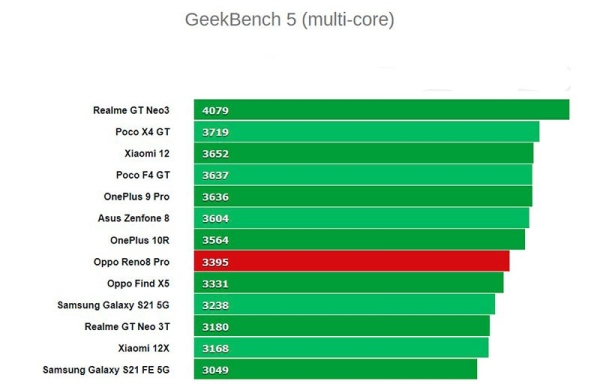
Task: Select the Realme GT Neo 3T bar
Action: pos(342,326)
